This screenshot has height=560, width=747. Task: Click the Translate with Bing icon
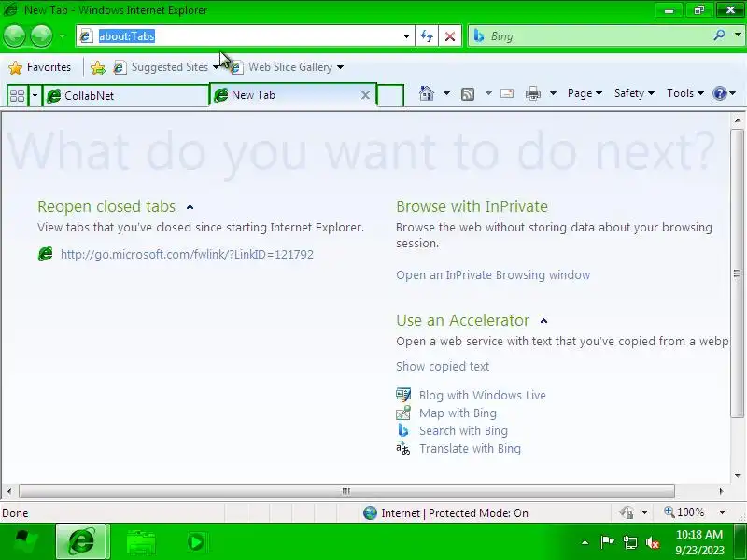pyautogui.click(x=403, y=448)
